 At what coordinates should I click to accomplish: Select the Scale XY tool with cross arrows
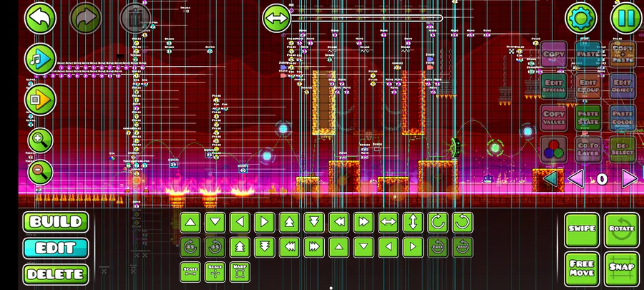215,272
